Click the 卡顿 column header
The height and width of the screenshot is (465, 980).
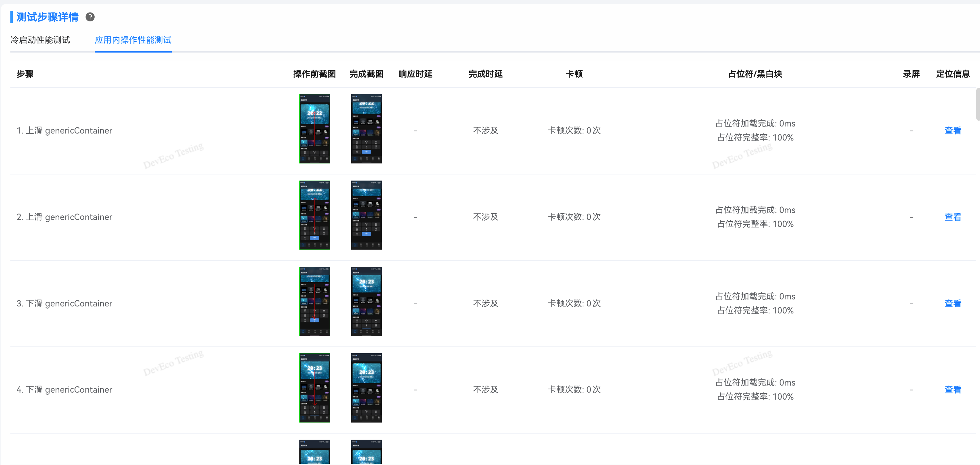click(574, 74)
